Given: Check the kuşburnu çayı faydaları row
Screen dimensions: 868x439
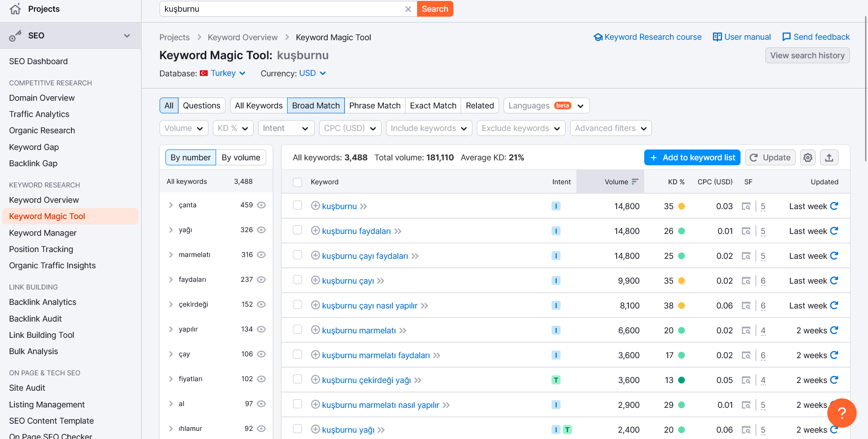Looking at the screenshot, I should click(x=297, y=255).
